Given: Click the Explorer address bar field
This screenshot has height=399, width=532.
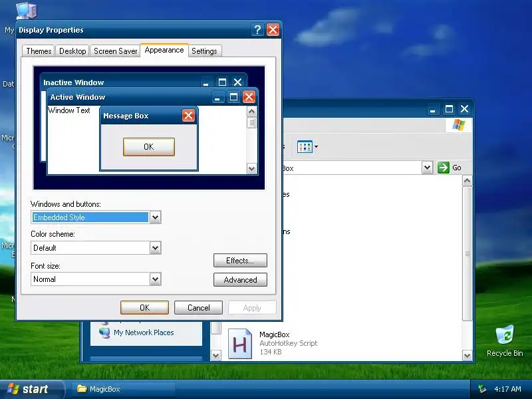Looking at the screenshot, I should pos(352,168).
